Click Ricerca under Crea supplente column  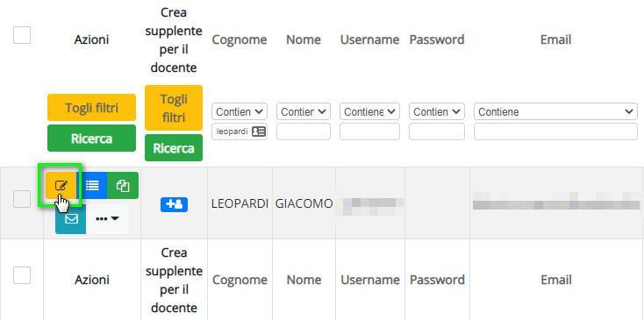174,147
